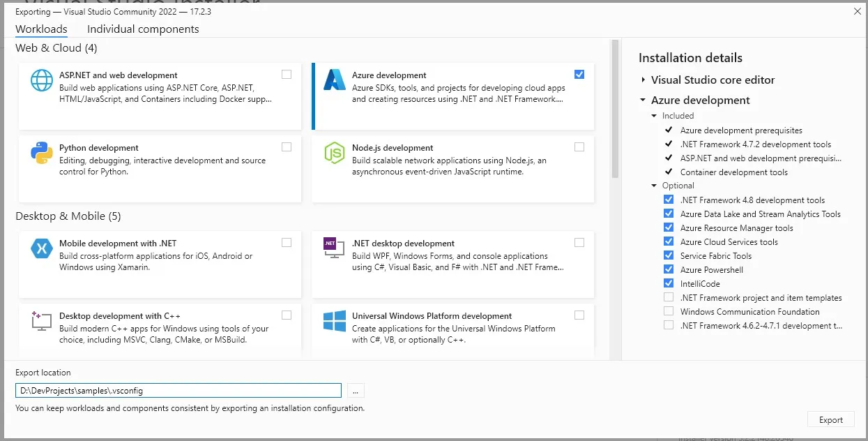The height and width of the screenshot is (441, 868).
Task: Click the workloads list vertical scrollbar
Action: pyautogui.click(x=615, y=109)
